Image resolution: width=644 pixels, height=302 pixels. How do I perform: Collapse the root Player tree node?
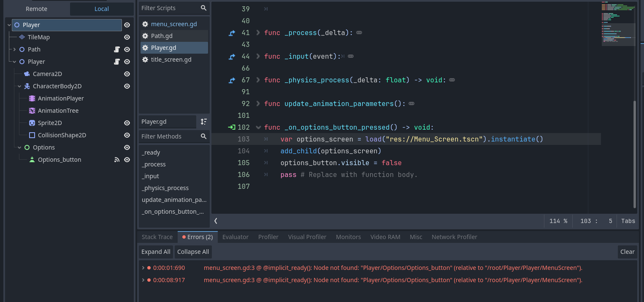tap(9, 25)
